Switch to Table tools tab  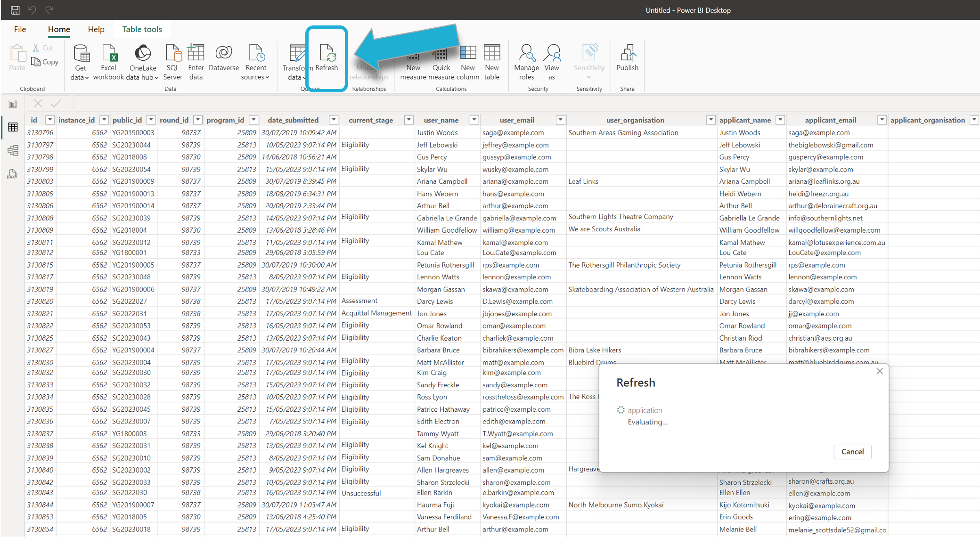[142, 29]
